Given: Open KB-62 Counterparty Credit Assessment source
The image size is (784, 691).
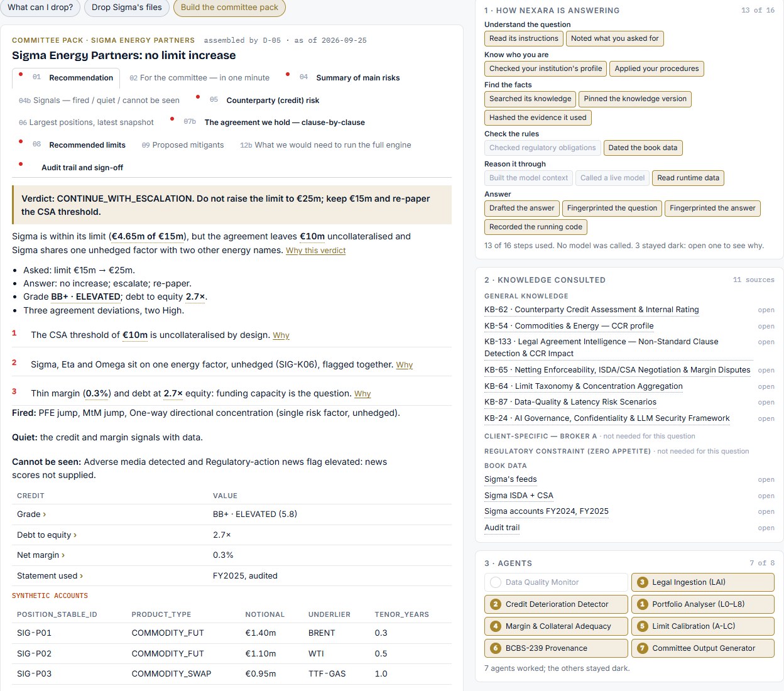Looking at the screenshot, I should point(591,310).
